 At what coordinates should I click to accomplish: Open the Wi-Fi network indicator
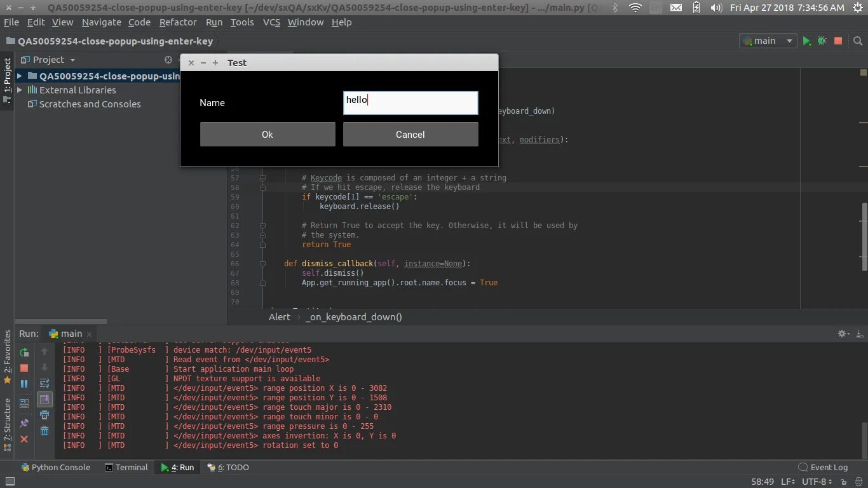(x=635, y=8)
